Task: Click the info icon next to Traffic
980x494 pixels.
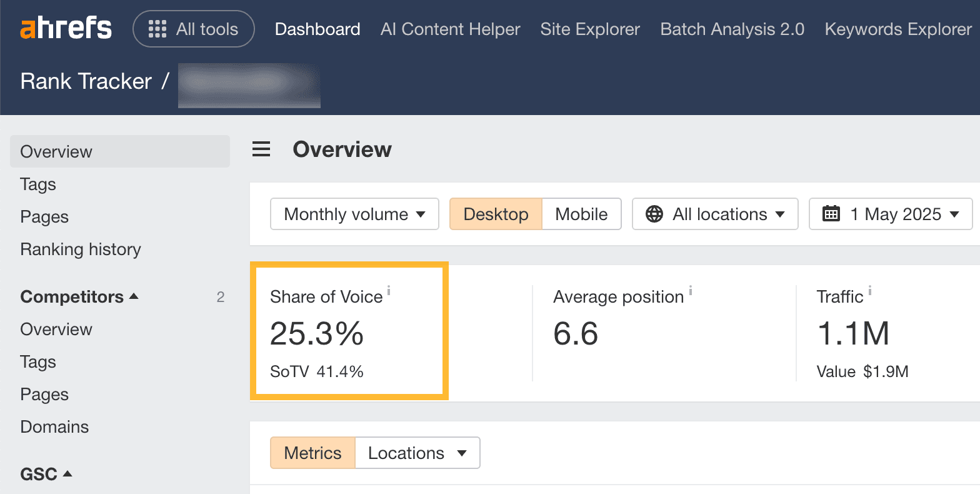Action: click(870, 290)
